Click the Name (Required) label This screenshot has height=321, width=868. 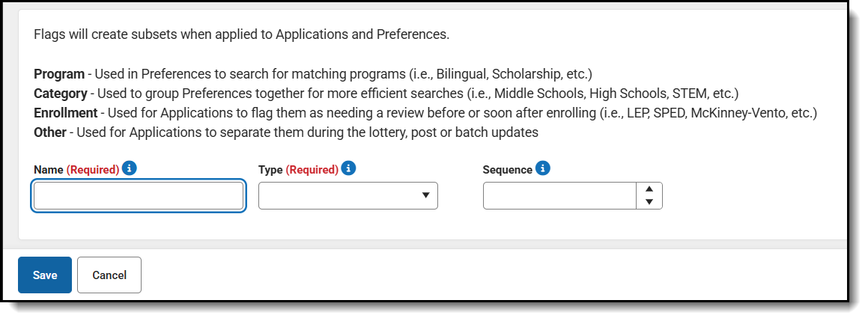click(76, 170)
